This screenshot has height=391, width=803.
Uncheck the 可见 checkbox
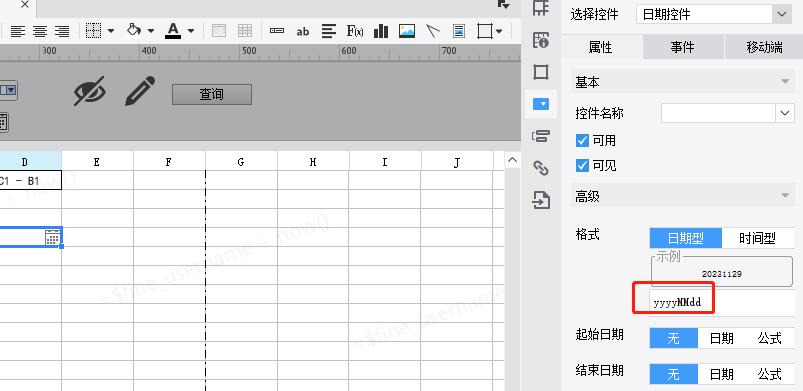[582, 165]
